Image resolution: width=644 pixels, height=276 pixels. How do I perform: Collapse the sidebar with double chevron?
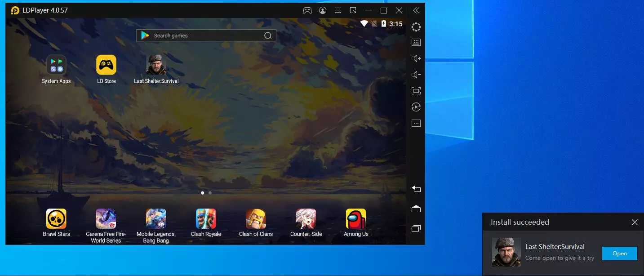coord(416,10)
